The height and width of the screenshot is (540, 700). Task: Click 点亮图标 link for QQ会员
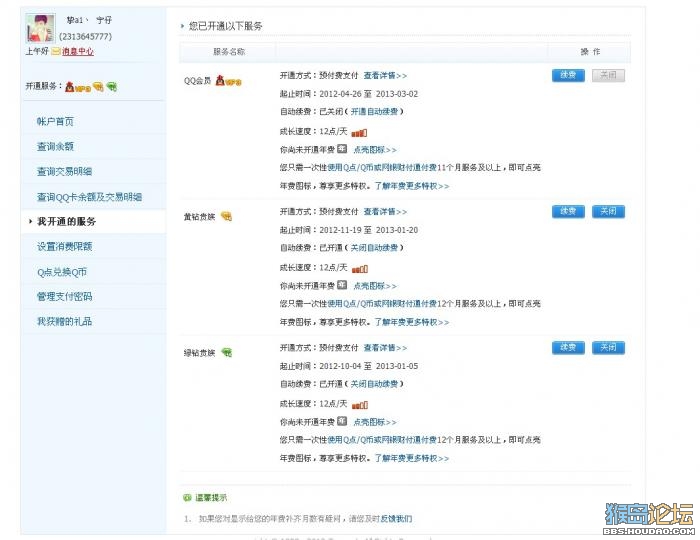[x=375, y=150]
